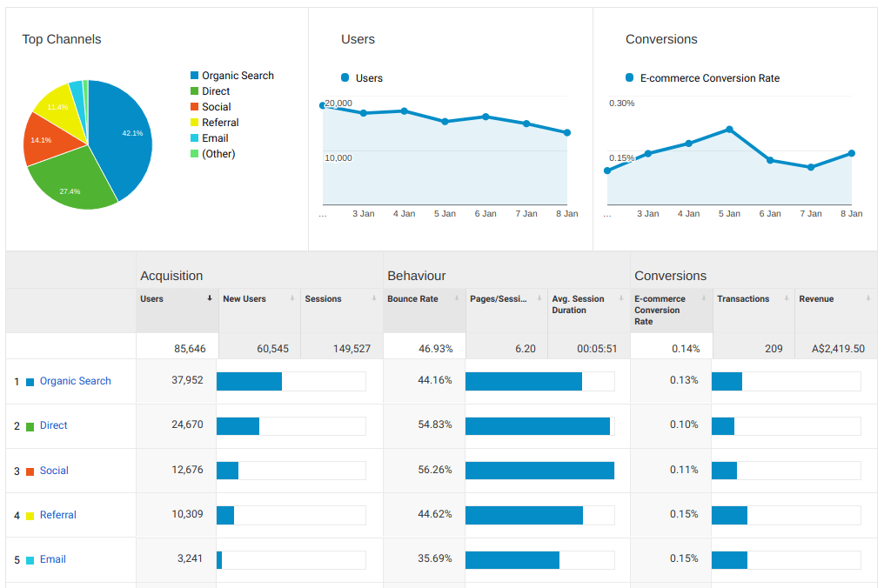Select the 8 Jan point on Users chart
Image resolution: width=884 pixels, height=588 pixels.
[567, 133]
